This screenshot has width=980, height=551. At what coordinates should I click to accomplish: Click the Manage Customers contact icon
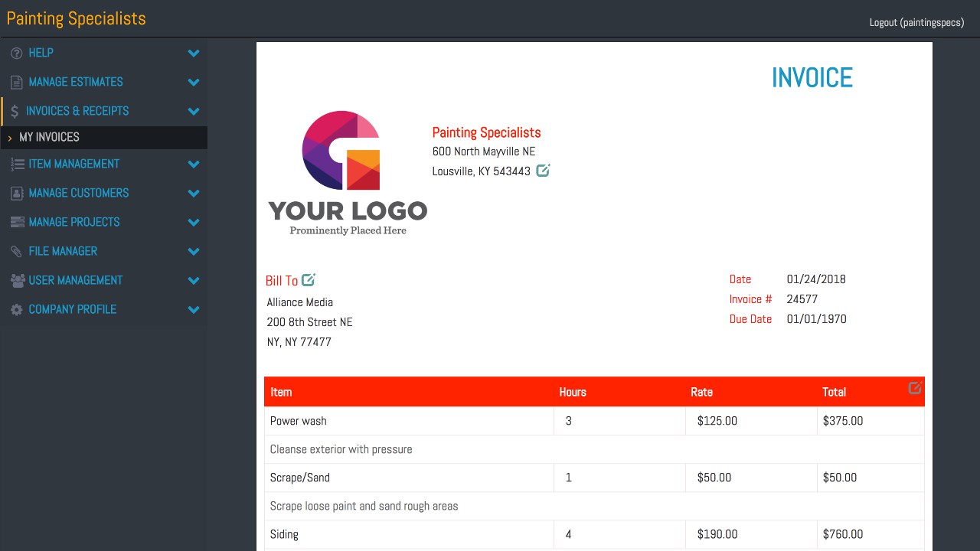coord(16,193)
